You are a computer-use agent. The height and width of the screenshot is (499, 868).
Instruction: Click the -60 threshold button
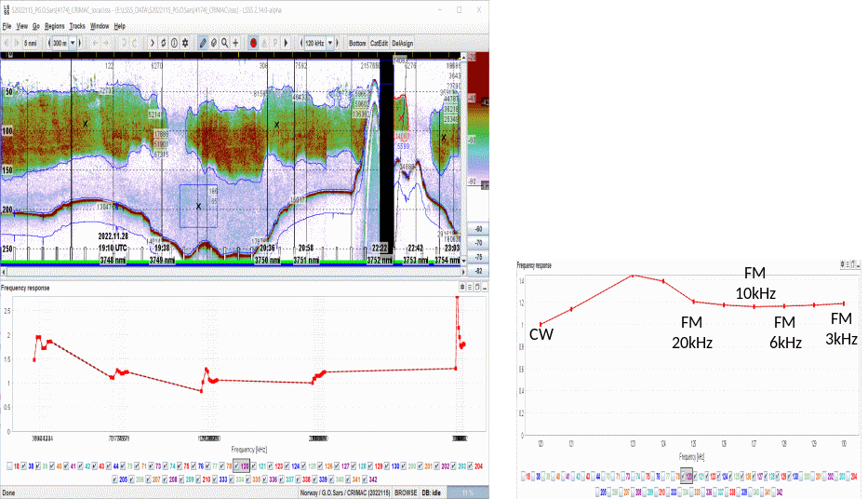[478, 229]
